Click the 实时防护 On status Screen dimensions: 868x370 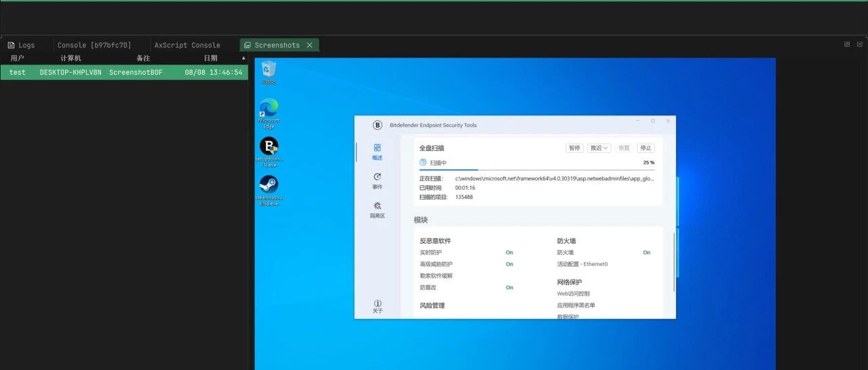(509, 253)
